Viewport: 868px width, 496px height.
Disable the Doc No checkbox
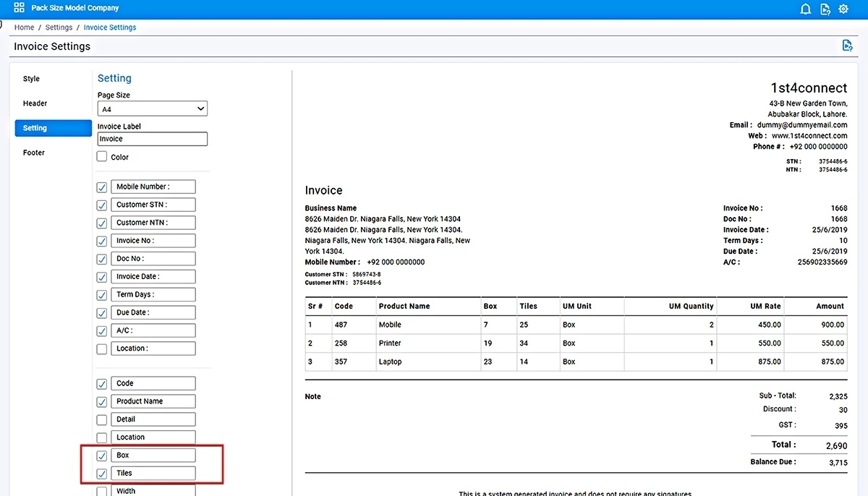coord(102,260)
